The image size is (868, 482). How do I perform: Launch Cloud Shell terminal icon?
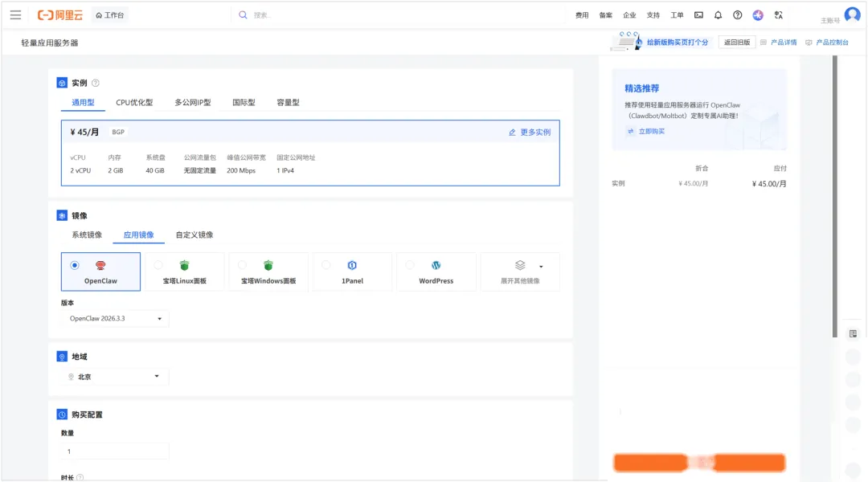coord(698,15)
